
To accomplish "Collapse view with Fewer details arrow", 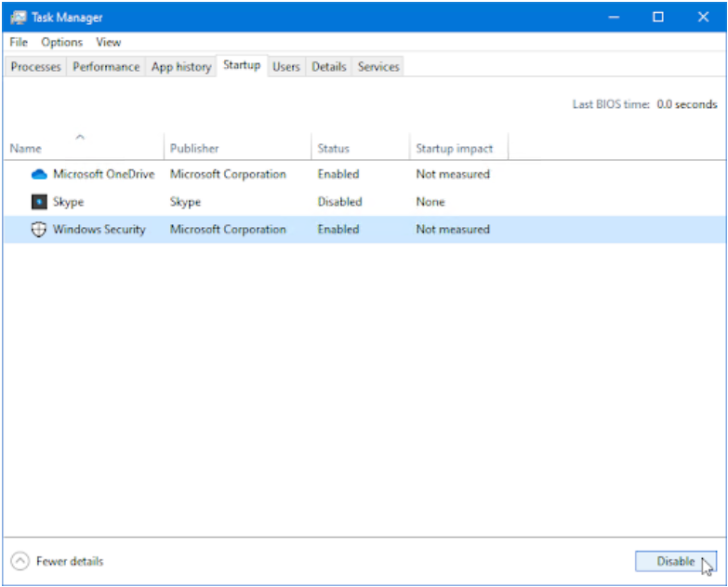I will (20, 561).
